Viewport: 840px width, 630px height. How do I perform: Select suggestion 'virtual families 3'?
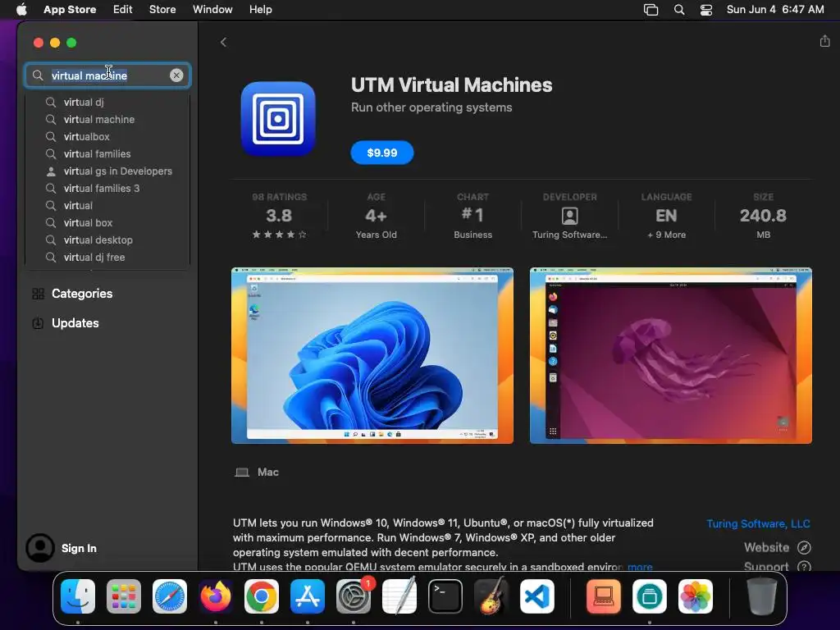point(107,188)
